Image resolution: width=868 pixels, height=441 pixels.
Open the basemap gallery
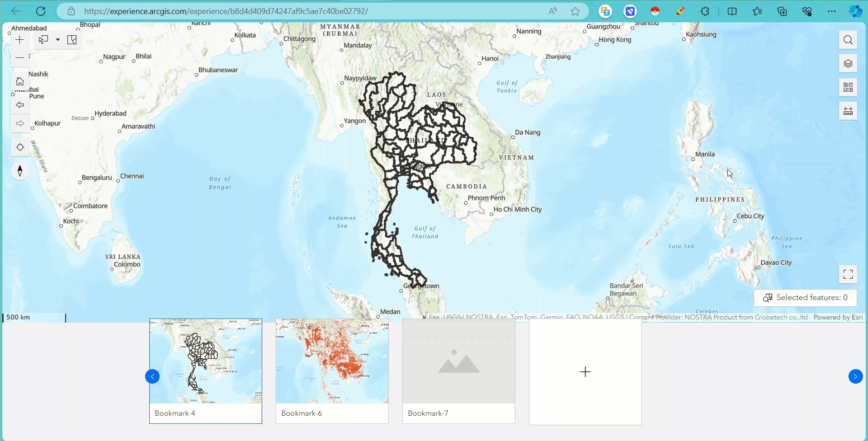tap(848, 87)
